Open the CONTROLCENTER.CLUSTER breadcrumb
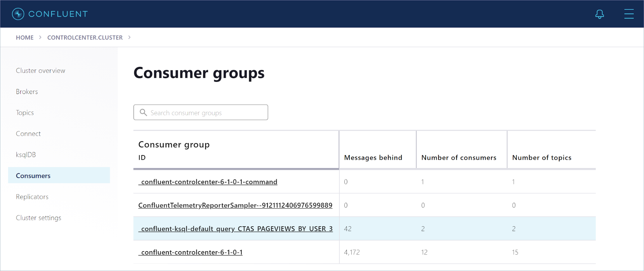Image resolution: width=644 pixels, height=271 pixels. tap(85, 38)
